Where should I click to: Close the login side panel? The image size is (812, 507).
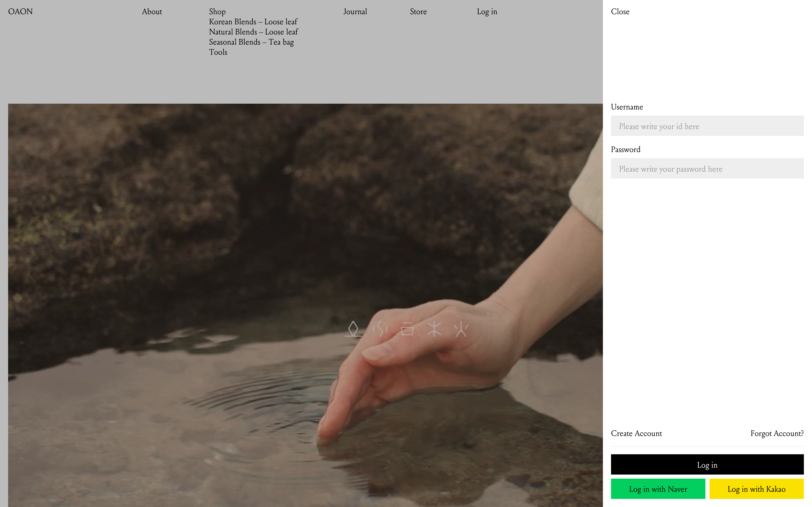pos(620,12)
